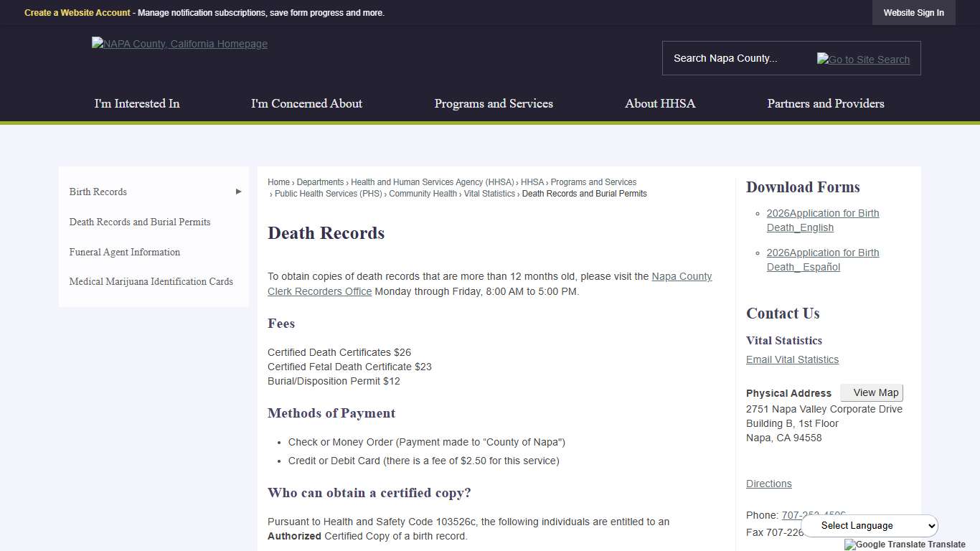
Task: Open the About HHSA menu
Action: tap(660, 103)
